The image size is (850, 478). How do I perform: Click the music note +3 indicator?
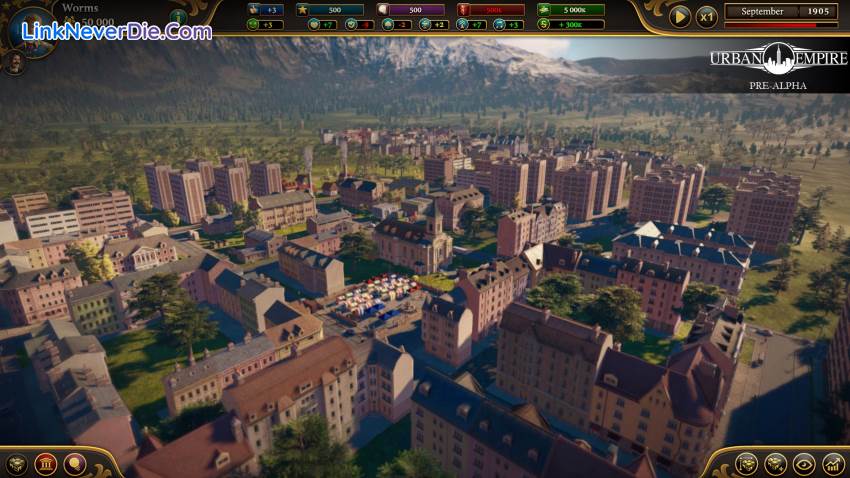508,24
